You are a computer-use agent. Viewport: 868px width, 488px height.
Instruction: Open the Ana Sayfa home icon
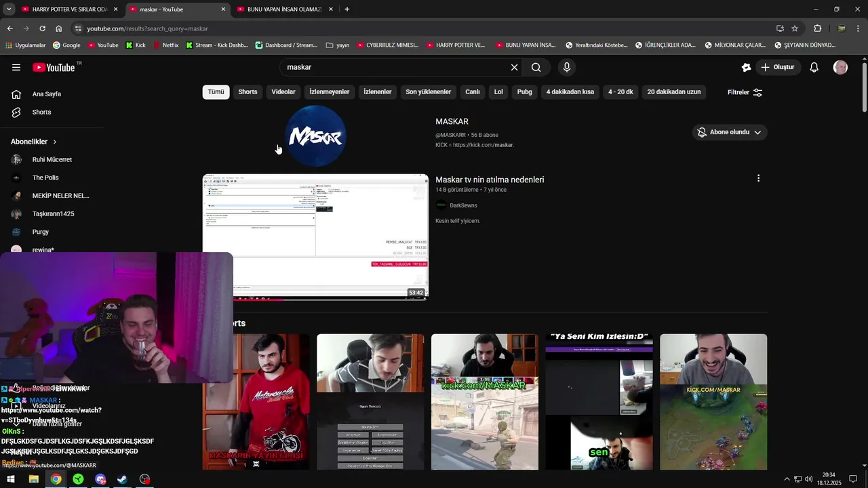click(x=16, y=94)
